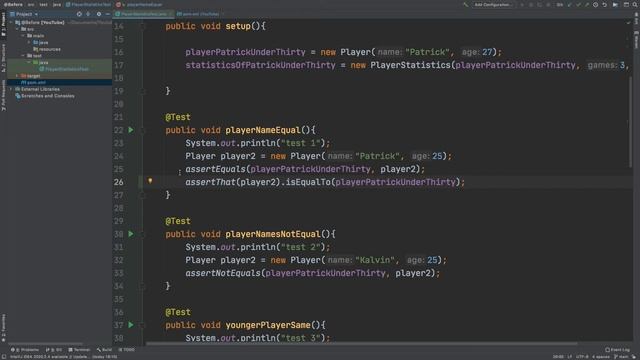Image resolution: width=640 pixels, height=360 pixels.
Task: Collapse the src folder in project tree
Action: 18,29
